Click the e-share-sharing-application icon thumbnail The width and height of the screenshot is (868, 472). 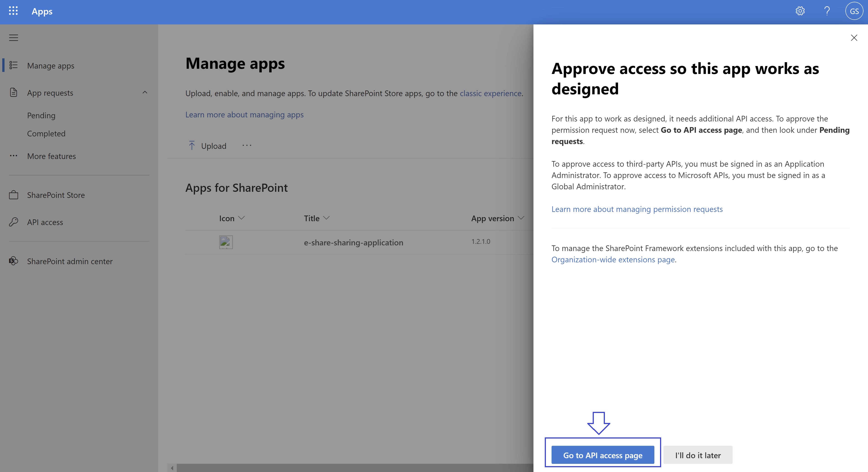tap(226, 242)
